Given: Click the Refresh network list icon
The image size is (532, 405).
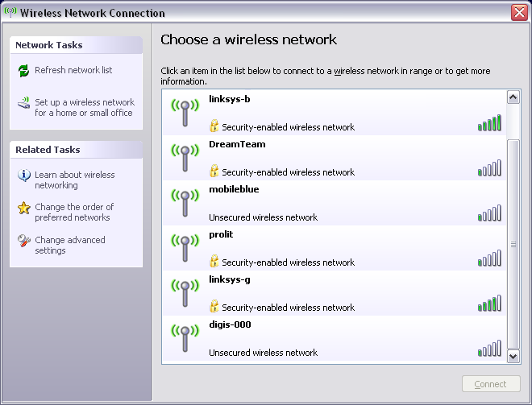Looking at the screenshot, I should tap(24, 71).
